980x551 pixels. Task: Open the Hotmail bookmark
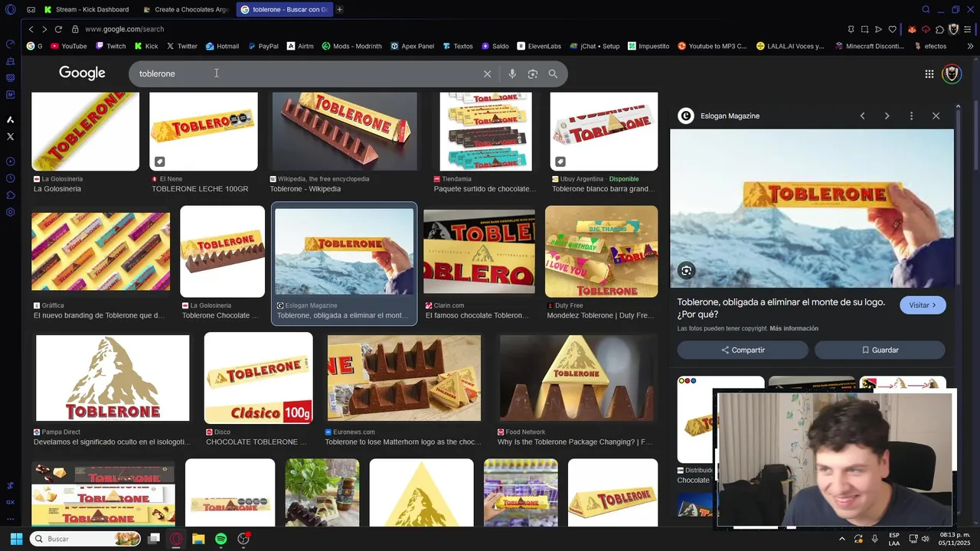(222, 46)
